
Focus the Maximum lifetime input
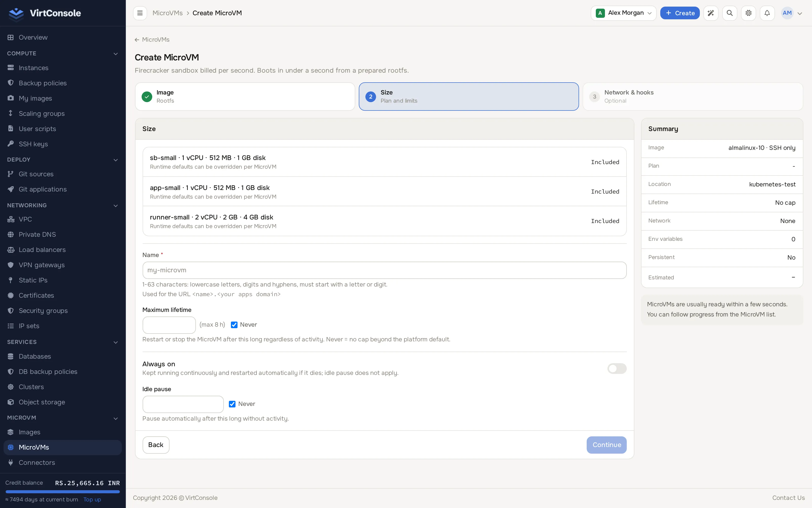(x=169, y=325)
